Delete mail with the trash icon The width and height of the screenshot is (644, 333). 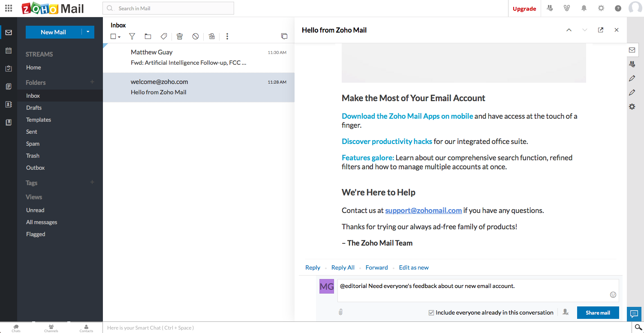180,36
